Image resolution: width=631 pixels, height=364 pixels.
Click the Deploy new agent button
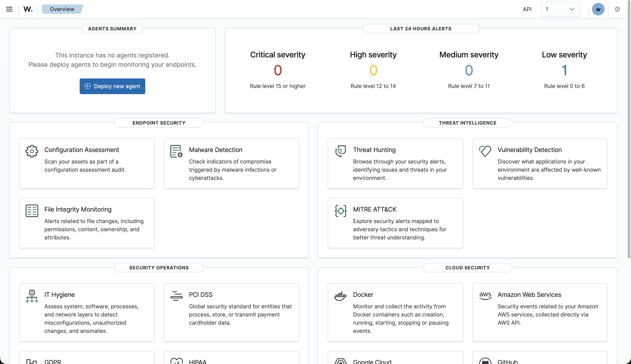click(x=112, y=86)
